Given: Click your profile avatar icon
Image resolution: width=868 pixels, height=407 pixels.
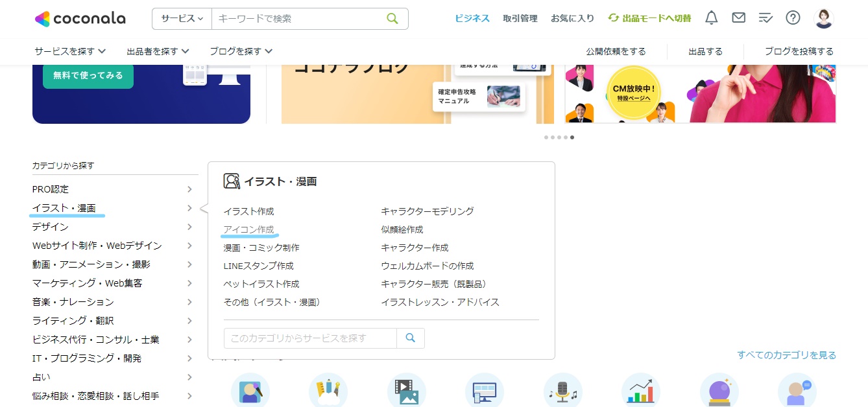Looking at the screenshot, I should pyautogui.click(x=823, y=17).
